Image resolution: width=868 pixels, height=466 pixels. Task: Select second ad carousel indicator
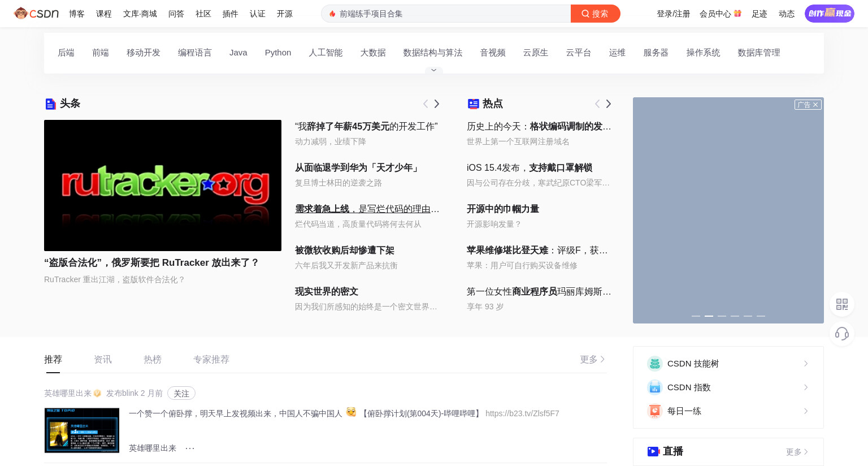click(x=709, y=316)
